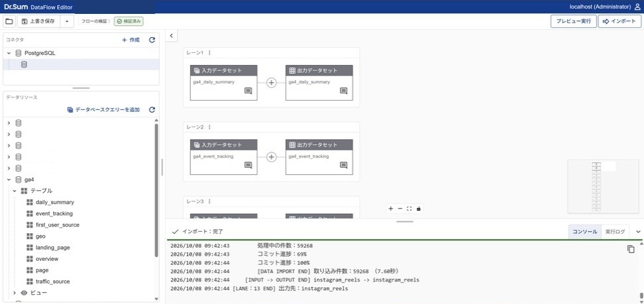Viewport: 644px width, 304px height.
Task: Click the ga4 database icon
Action: click(x=19, y=179)
